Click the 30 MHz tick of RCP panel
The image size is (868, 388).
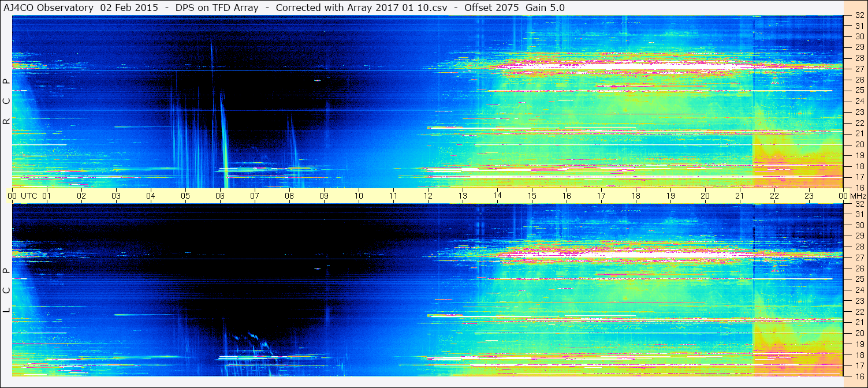(859, 36)
